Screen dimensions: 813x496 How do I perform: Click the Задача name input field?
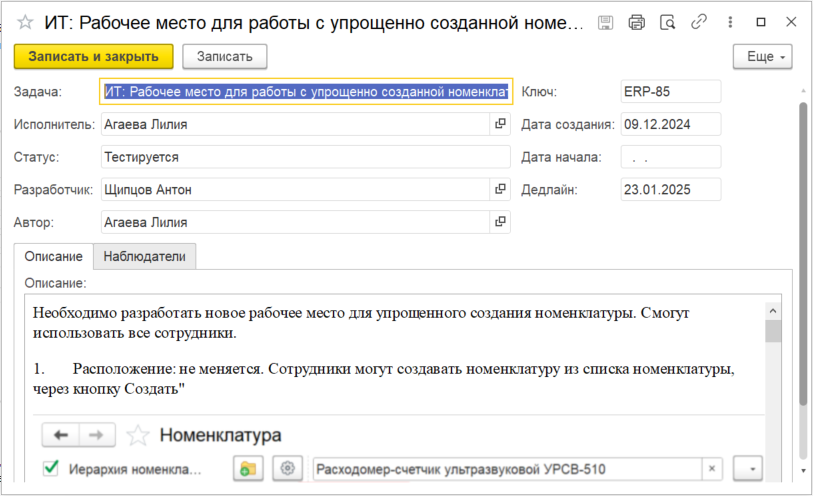[306, 92]
